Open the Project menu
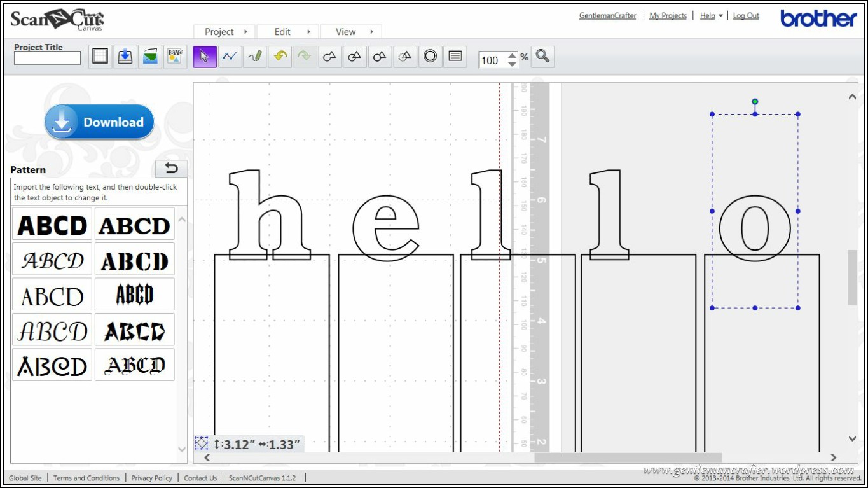868x488 pixels. [224, 32]
